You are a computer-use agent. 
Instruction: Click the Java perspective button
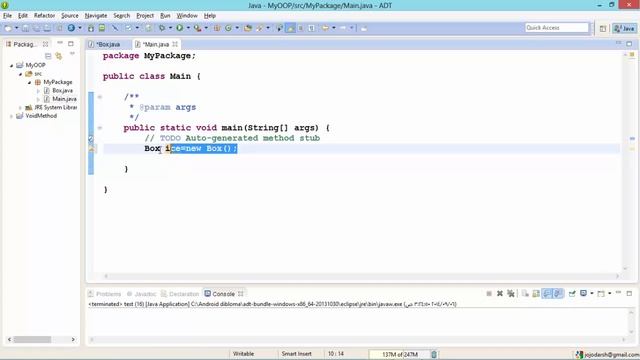coord(624,28)
